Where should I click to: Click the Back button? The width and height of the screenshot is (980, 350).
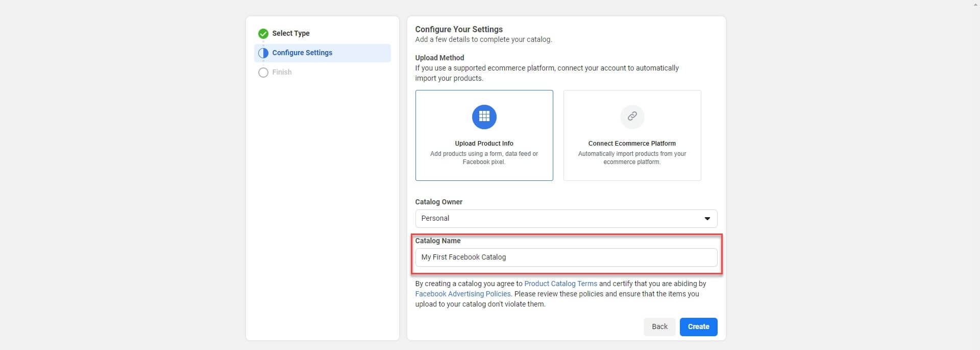tap(659, 327)
